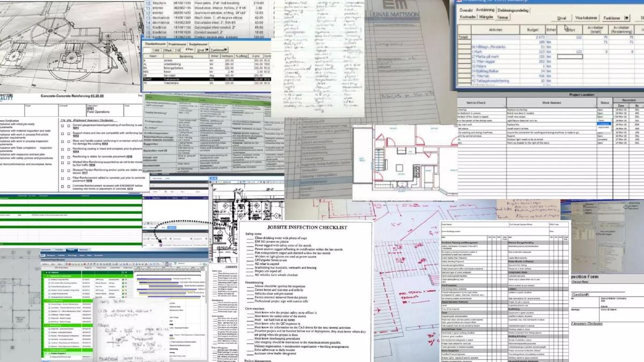The width and height of the screenshot is (644, 362).
Task: Select the Betongarbetare resource row
Action: click(207, 68)
